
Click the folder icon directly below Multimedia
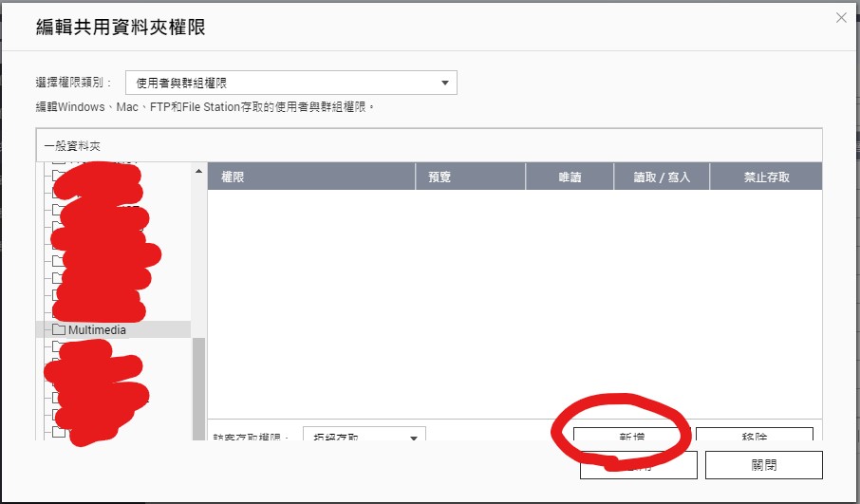click(x=58, y=347)
